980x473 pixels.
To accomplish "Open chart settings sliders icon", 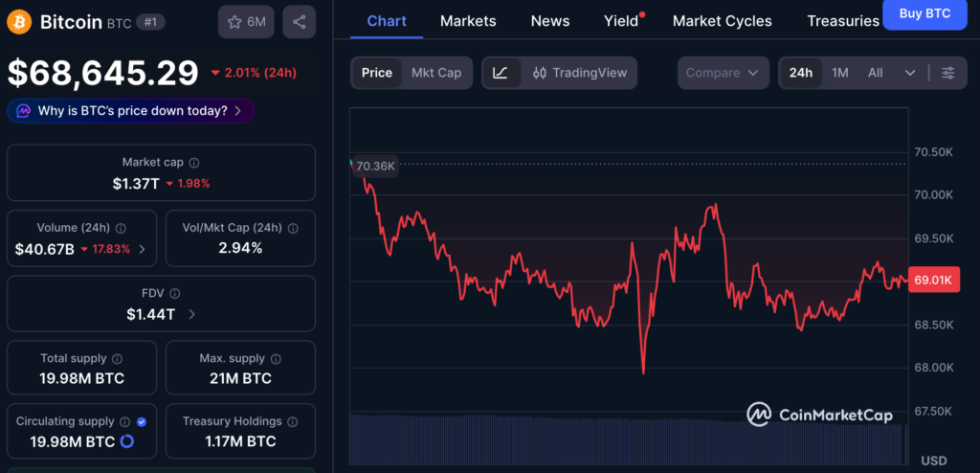I will point(947,73).
